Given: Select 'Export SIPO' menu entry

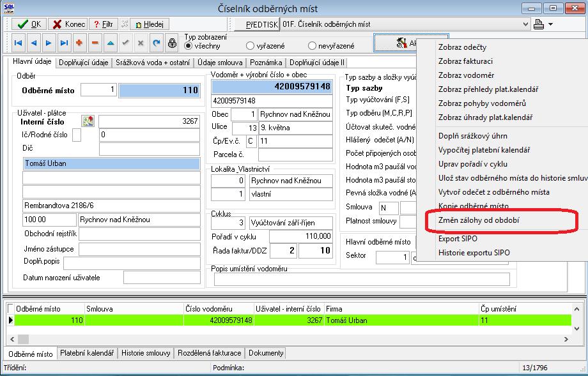Looking at the screenshot, I should [x=458, y=239].
